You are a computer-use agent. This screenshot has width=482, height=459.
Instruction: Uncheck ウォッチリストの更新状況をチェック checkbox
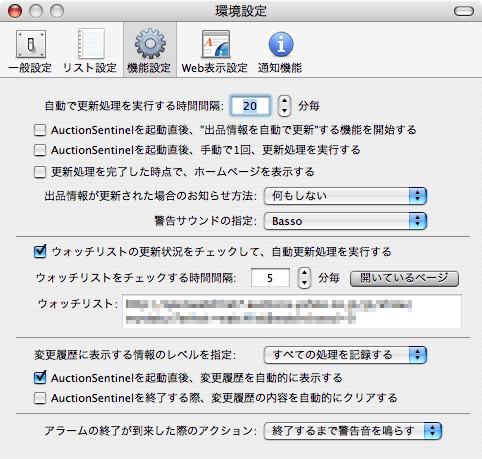point(40,251)
